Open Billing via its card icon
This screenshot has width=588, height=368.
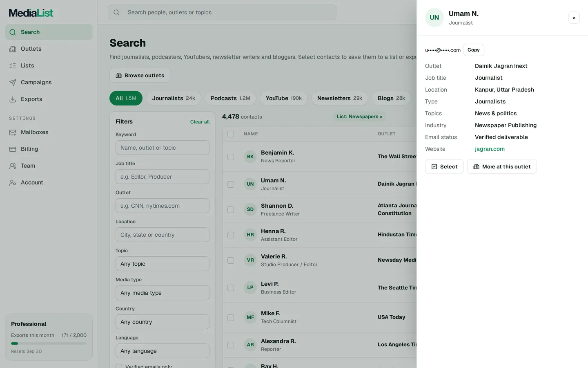pos(13,149)
